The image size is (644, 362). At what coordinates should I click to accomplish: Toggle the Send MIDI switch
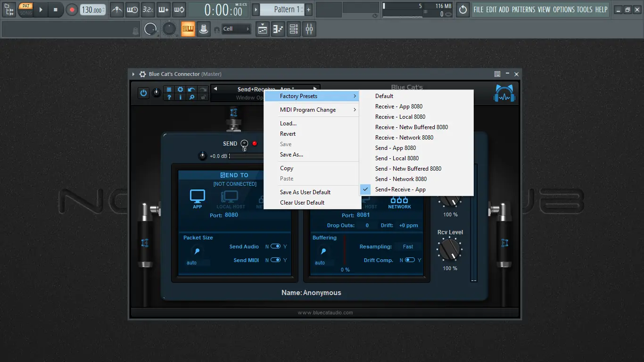pos(276,260)
